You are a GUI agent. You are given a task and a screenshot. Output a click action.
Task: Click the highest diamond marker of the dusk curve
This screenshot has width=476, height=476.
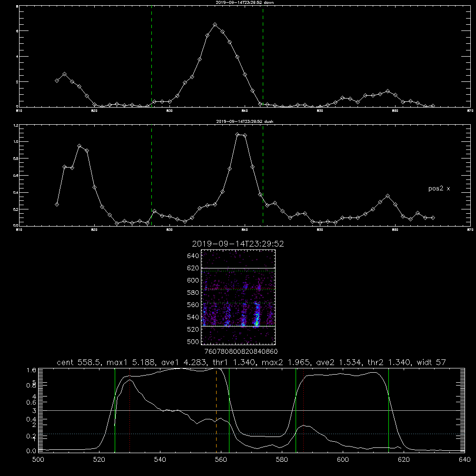click(x=238, y=135)
